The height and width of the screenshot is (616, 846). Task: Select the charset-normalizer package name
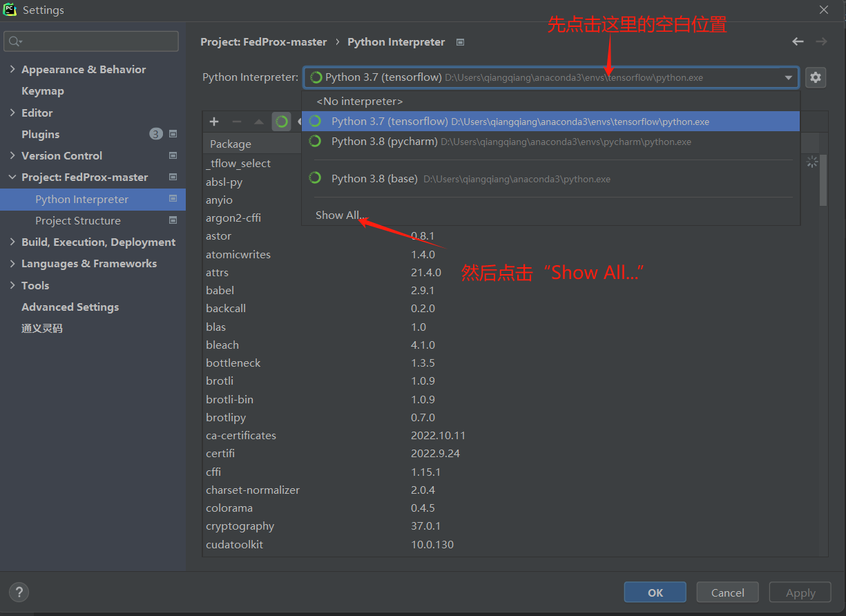click(253, 490)
